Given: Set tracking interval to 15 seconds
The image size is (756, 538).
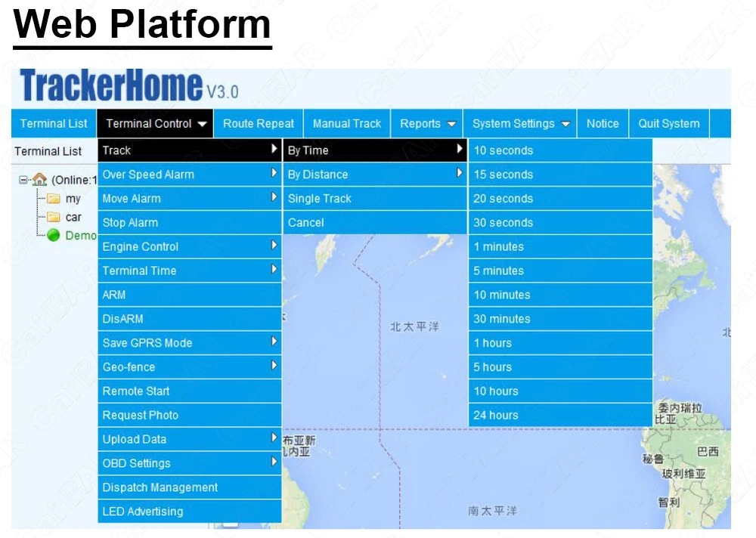Looking at the screenshot, I should [x=560, y=175].
